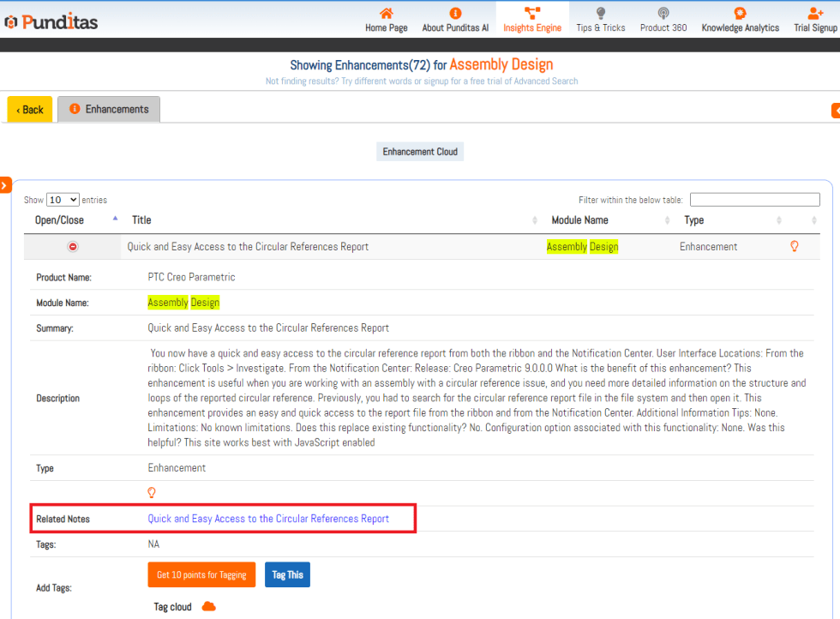Open the Show entries count dropdown
This screenshot has height=619, width=840.
(63, 200)
